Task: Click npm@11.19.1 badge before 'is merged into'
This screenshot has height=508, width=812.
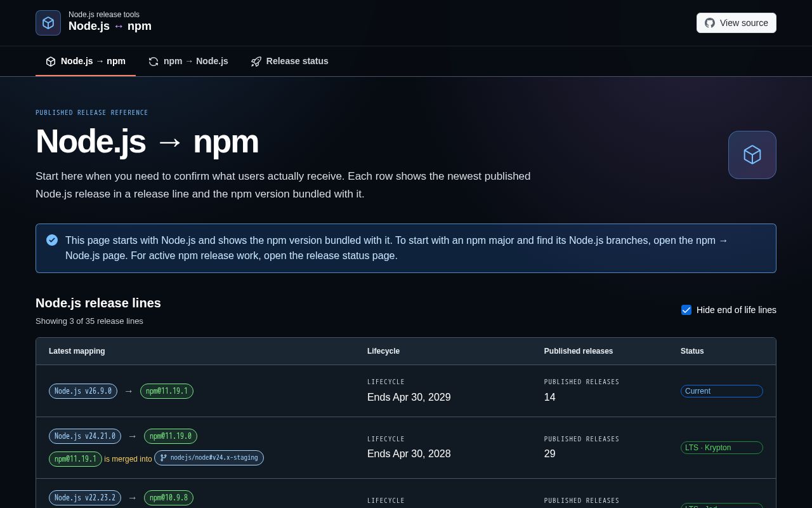Action: pos(75,459)
